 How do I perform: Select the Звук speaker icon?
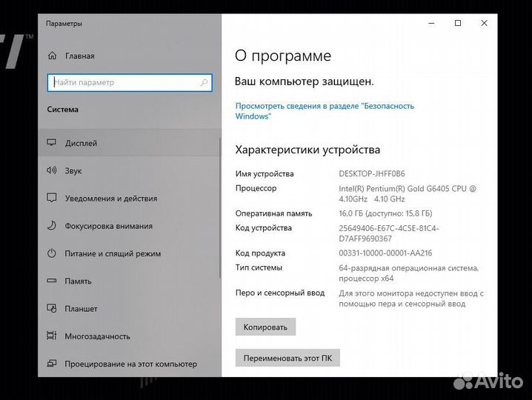52,170
